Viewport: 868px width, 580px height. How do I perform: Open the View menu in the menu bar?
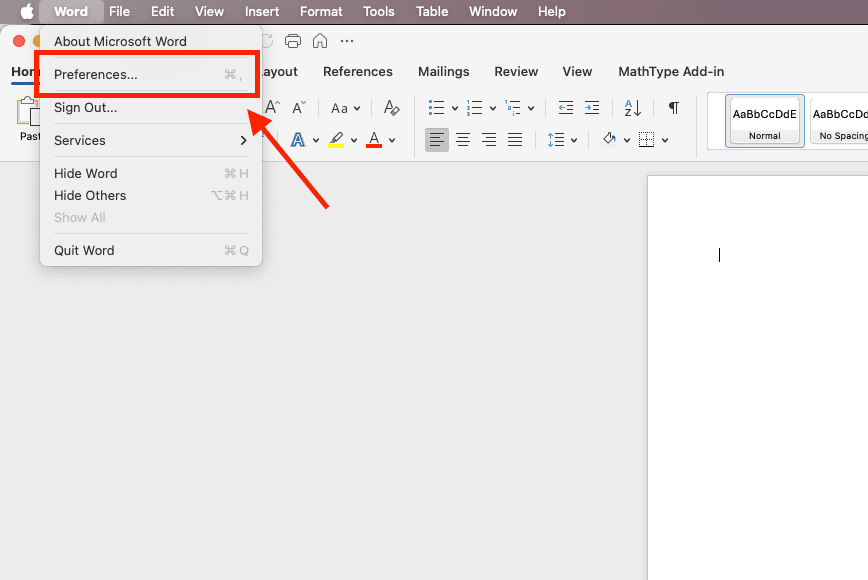pyautogui.click(x=209, y=11)
